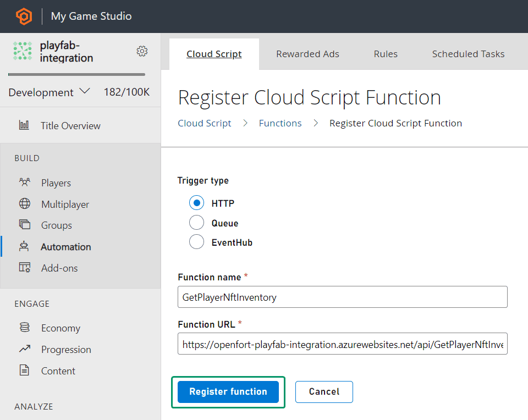The image size is (528, 420).
Task: Open playfab-integration title settings gear
Action: point(142,51)
